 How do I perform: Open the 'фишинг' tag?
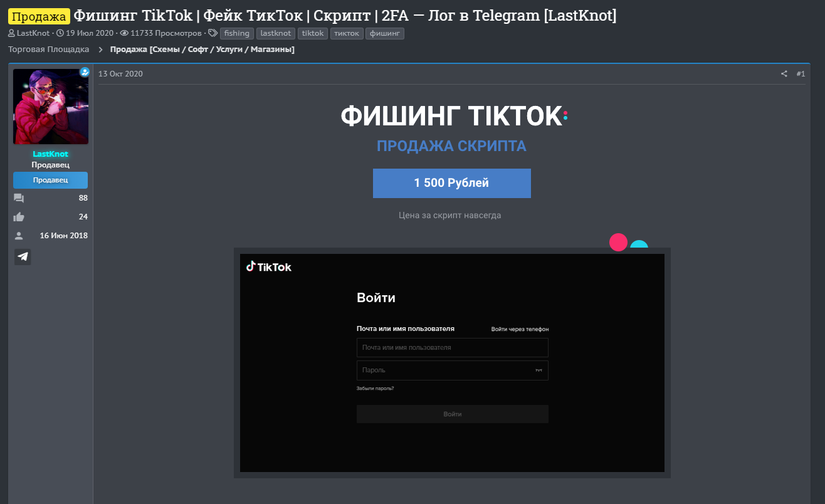point(385,33)
